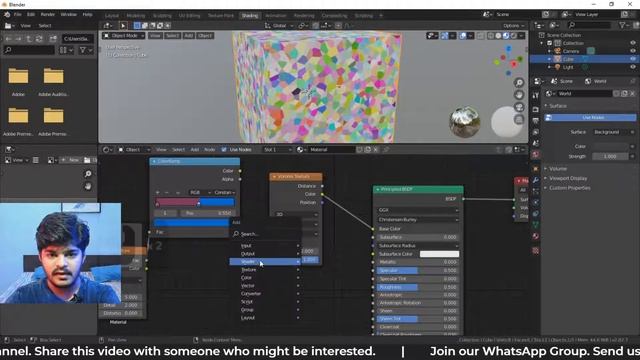
Task: Click the camera view icon in viewport
Action: tap(519, 107)
